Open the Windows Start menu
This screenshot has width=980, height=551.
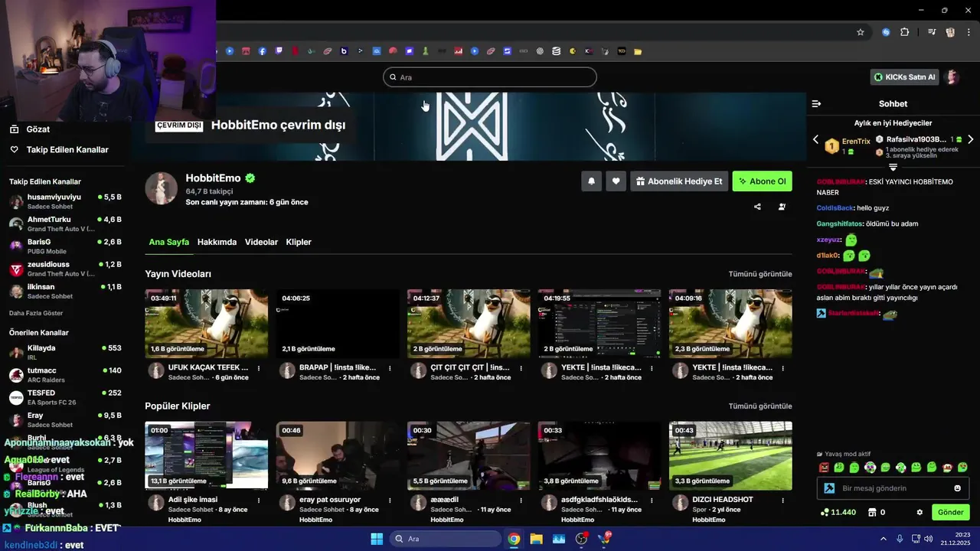click(x=377, y=539)
